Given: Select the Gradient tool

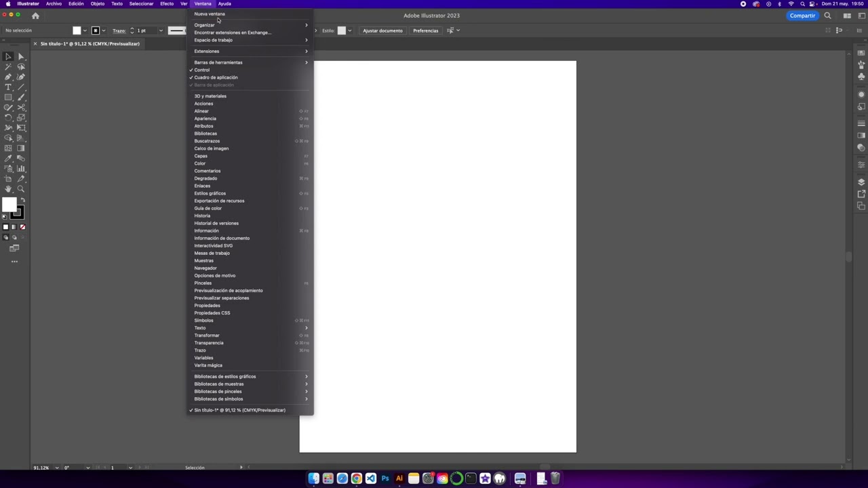Looking at the screenshot, I should (21, 148).
